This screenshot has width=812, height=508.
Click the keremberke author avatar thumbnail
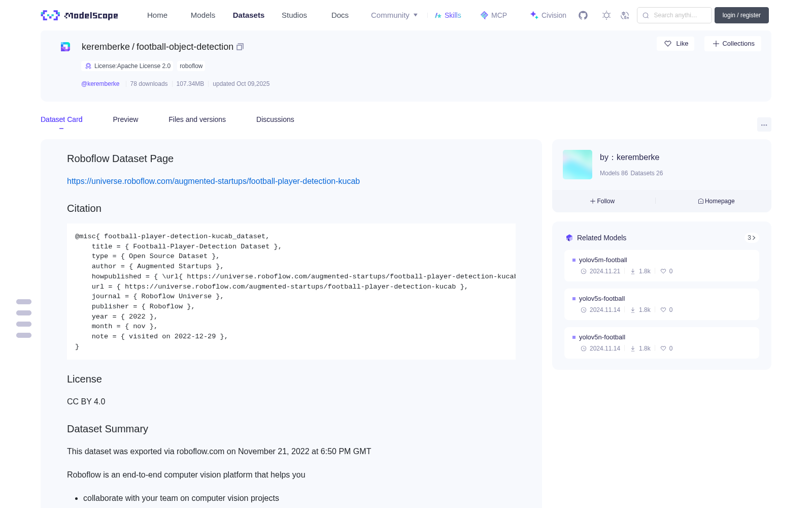pyautogui.click(x=578, y=165)
